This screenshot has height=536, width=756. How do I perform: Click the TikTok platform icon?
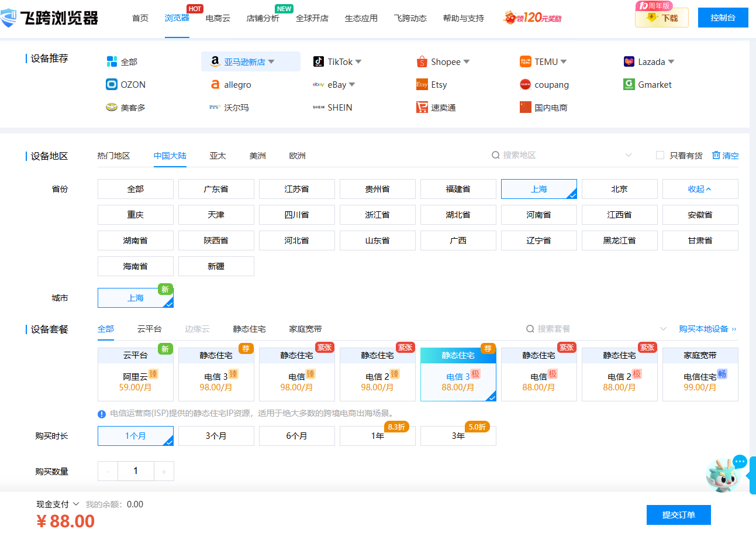coord(319,61)
